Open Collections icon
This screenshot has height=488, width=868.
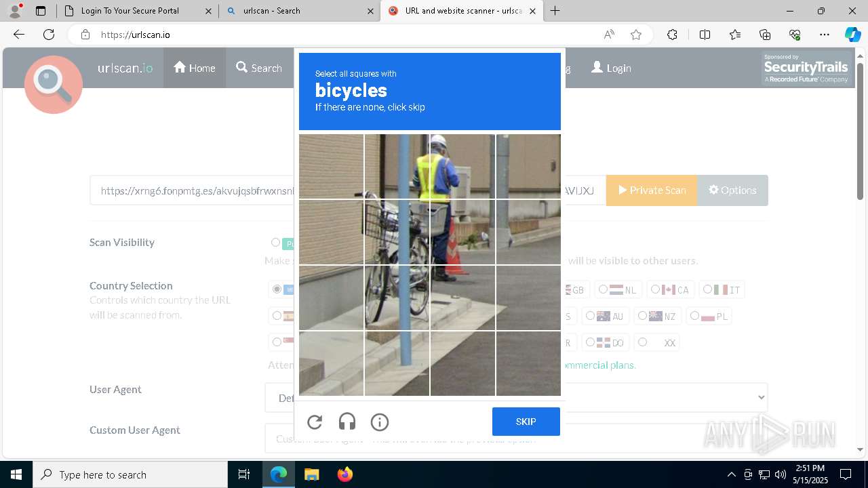click(x=765, y=35)
